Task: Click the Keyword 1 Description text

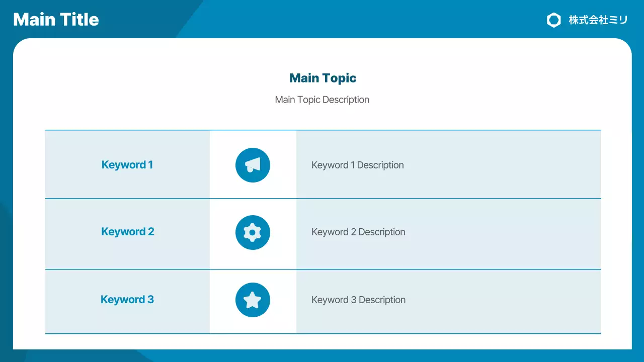Action: [357, 165]
